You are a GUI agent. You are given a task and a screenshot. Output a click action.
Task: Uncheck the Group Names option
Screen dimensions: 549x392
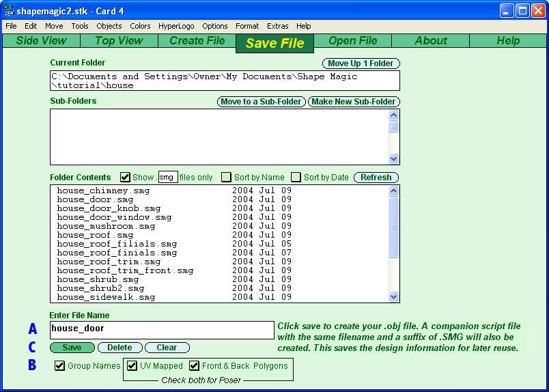(60, 366)
